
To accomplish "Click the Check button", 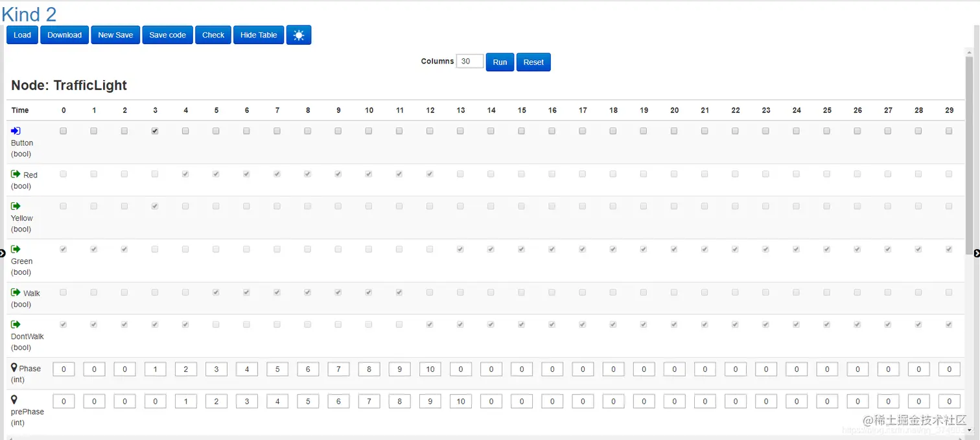I will pos(213,35).
